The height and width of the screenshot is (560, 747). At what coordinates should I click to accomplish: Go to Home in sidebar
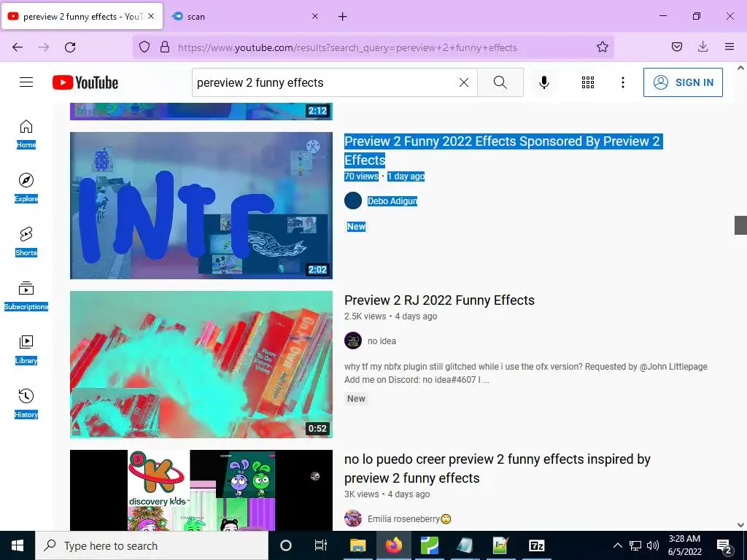coord(26,134)
